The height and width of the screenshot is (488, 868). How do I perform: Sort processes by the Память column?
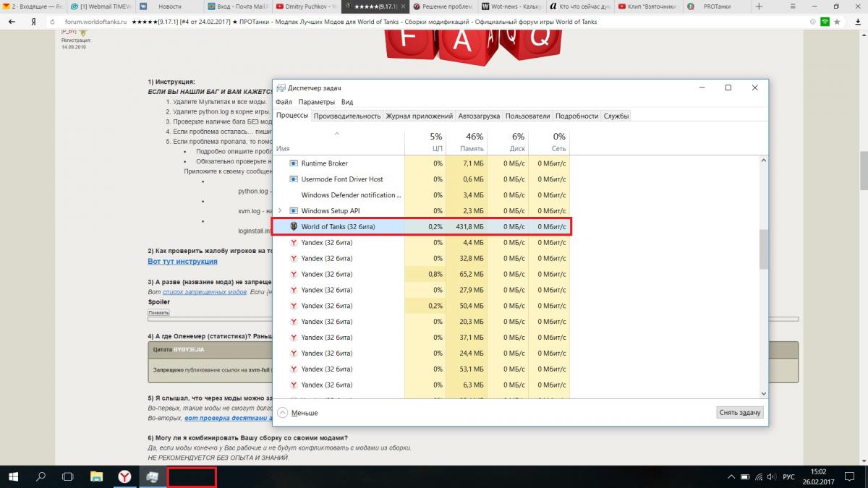466,142
